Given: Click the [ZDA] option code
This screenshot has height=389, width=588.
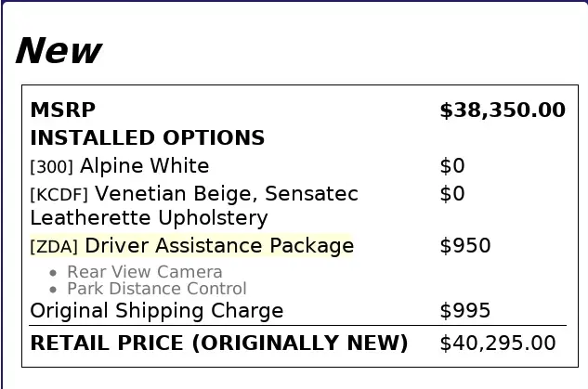Looking at the screenshot, I should pos(54,247).
